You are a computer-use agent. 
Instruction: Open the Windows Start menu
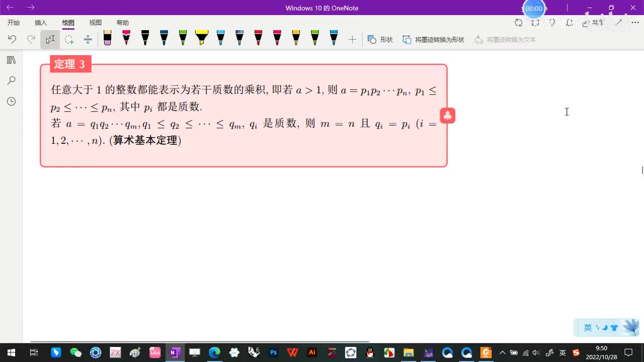tap(11, 353)
